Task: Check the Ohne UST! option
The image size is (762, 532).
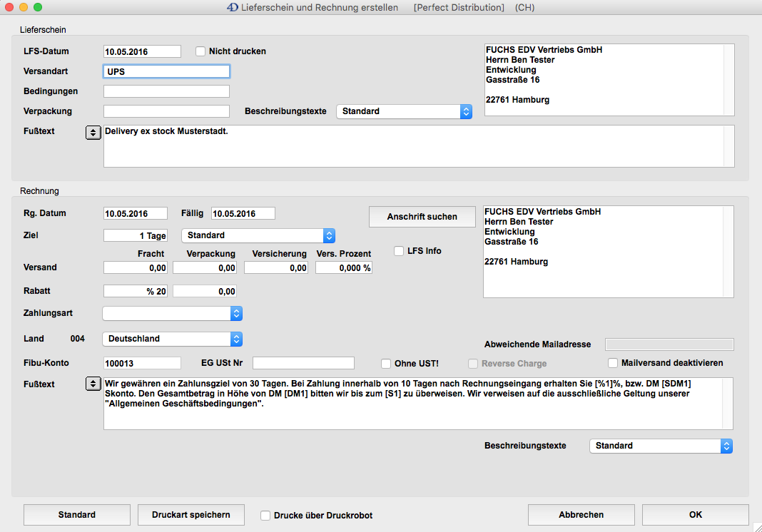Action: coord(386,363)
